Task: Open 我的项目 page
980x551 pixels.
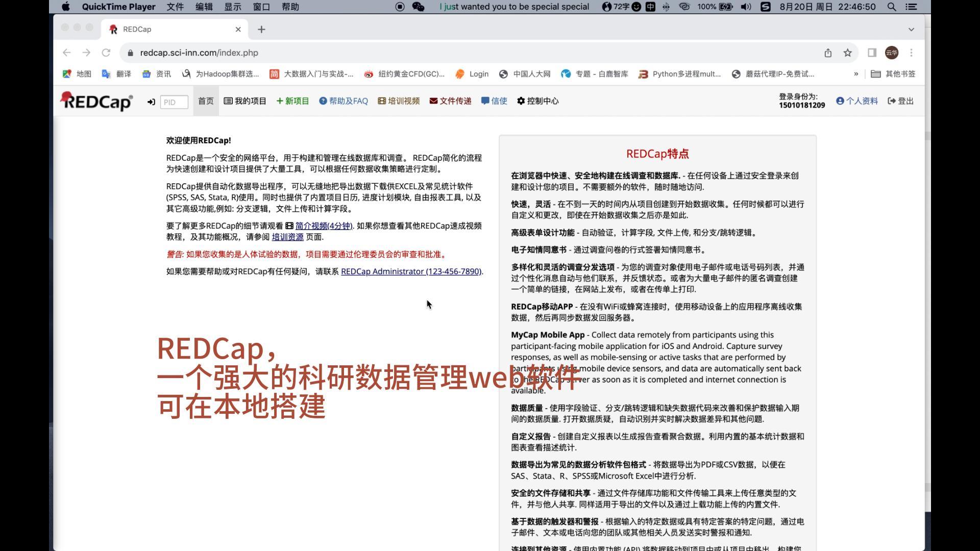Action: click(245, 101)
